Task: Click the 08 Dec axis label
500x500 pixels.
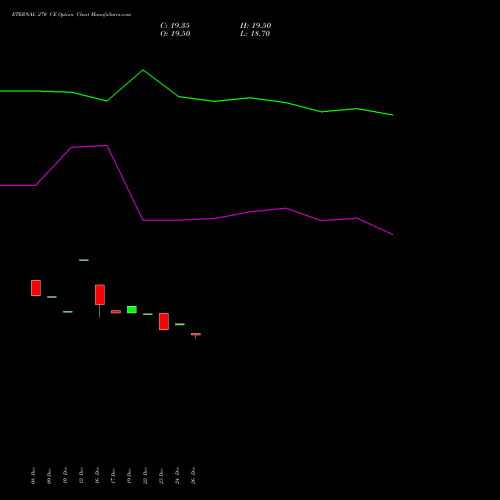Action: (33, 476)
